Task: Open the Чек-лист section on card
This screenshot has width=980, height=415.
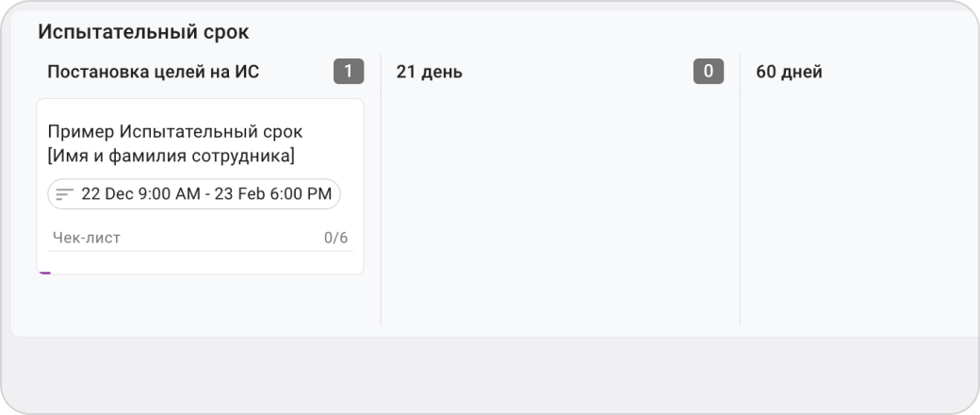Action: 87,238
